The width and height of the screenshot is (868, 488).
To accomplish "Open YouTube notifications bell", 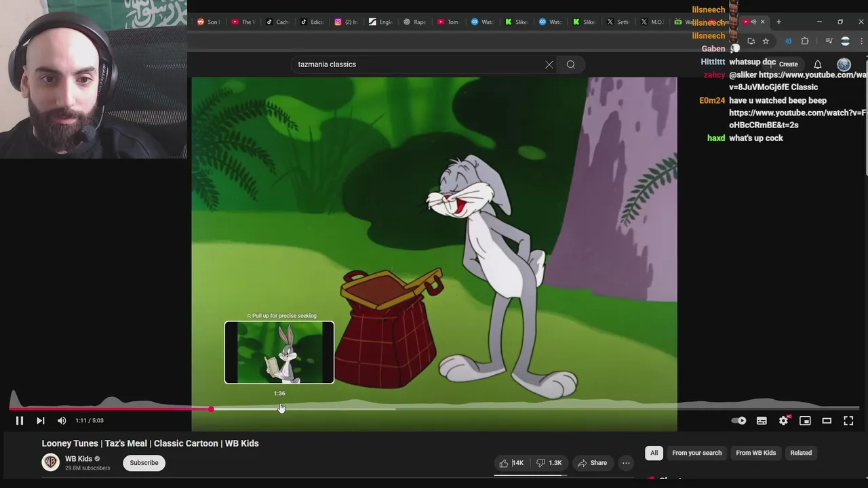I will tap(818, 64).
